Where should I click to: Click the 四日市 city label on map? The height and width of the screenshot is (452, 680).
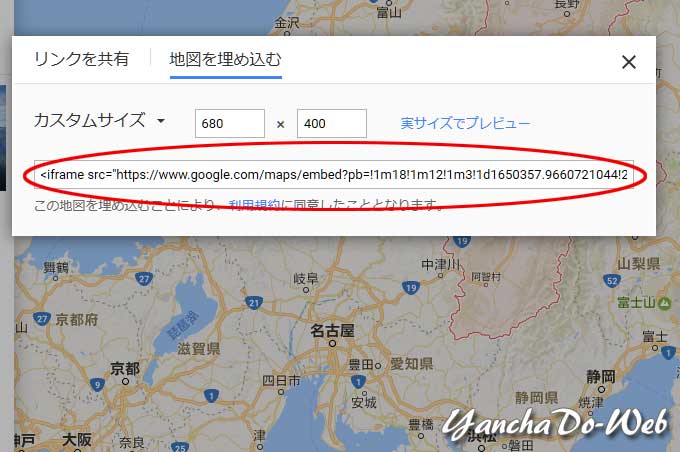[280, 381]
